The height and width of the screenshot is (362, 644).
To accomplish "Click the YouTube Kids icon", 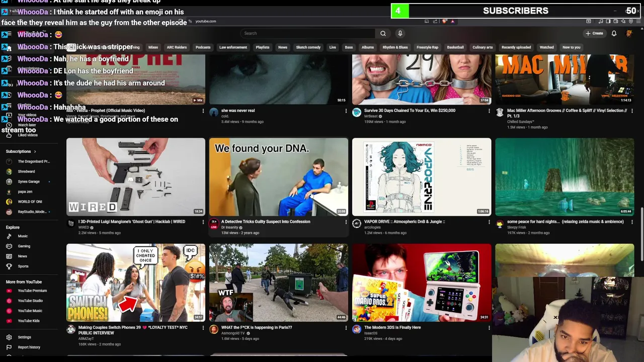I will coord(9,321).
